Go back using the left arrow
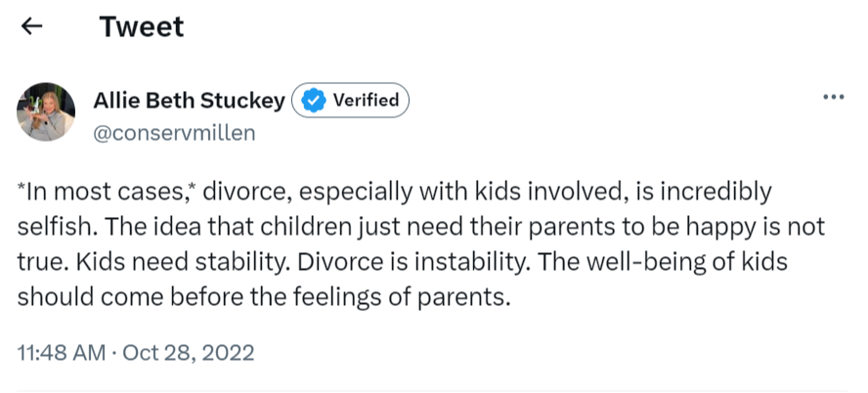 31,27
